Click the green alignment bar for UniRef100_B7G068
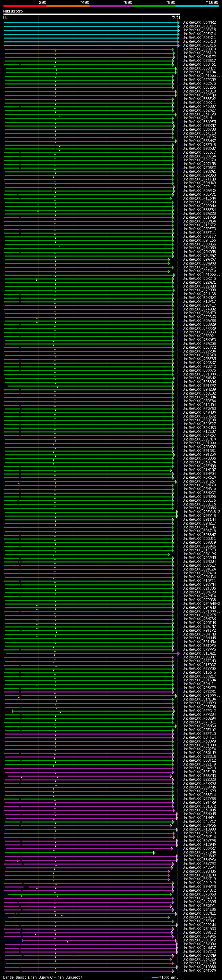222x980 pixels. pyautogui.click(x=89, y=894)
